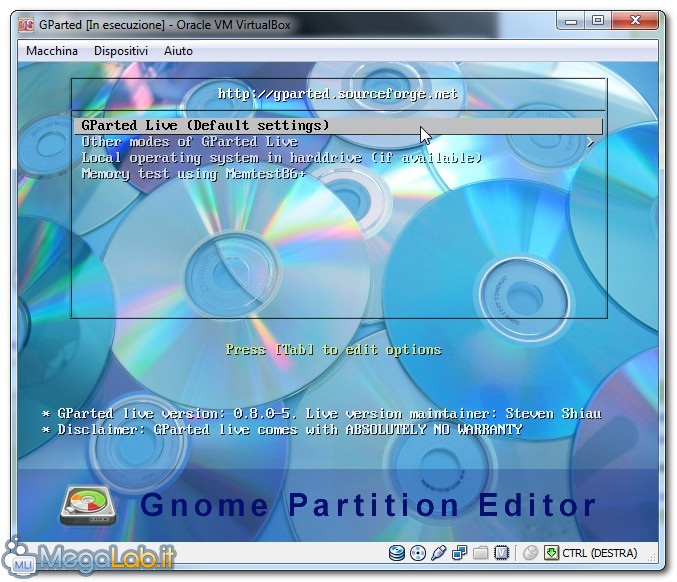Click the CTRL (DESTRA) host key label
Viewport: 677px width, 582px height.
tap(600, 554)
